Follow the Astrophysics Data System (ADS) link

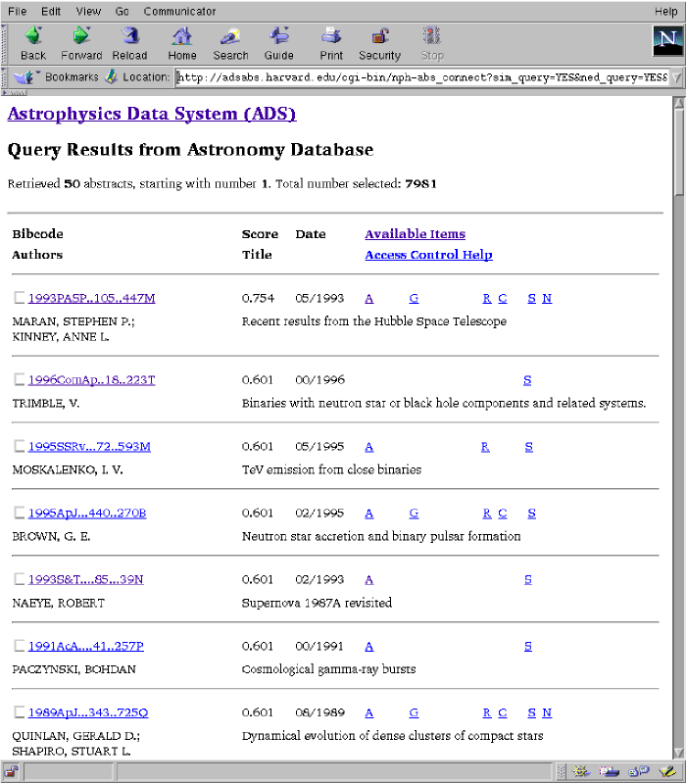click(x=152, y=114)
